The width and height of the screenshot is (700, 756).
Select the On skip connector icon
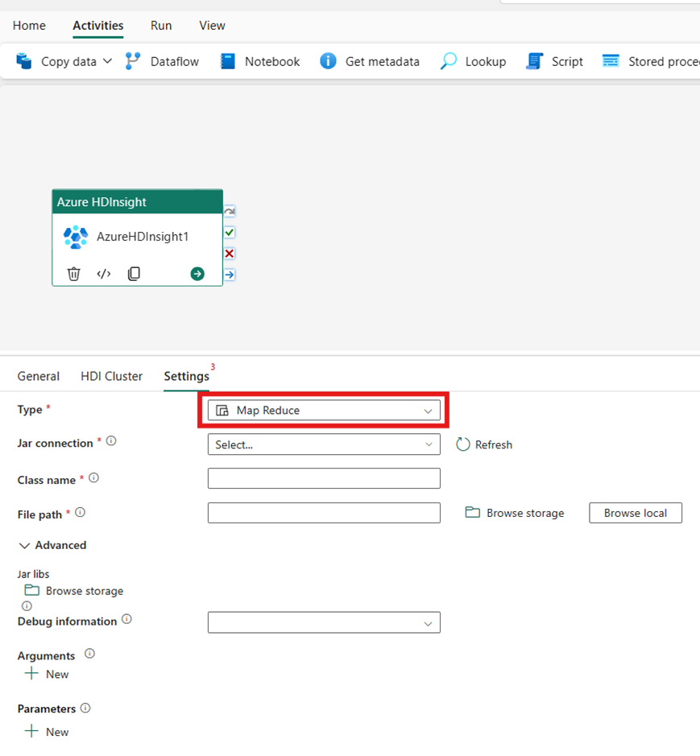pos(230,212)
